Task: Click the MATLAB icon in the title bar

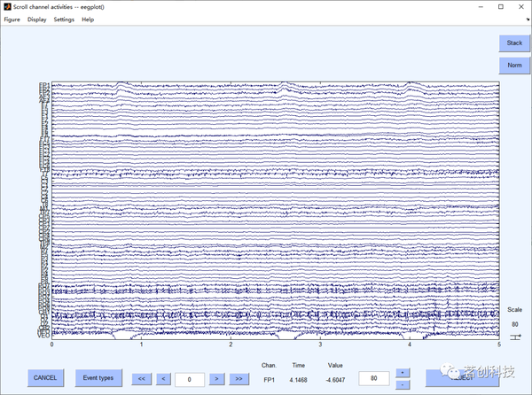Action: point(6,5)
